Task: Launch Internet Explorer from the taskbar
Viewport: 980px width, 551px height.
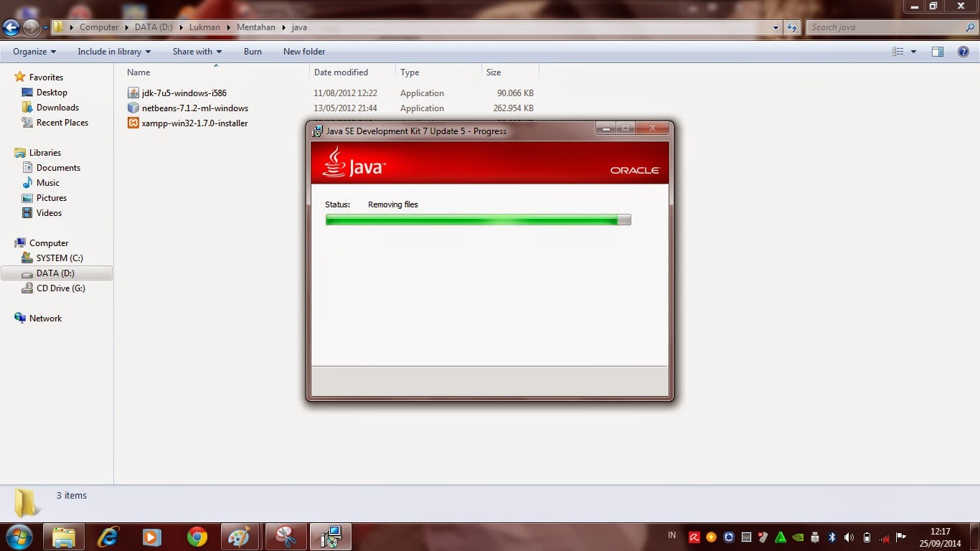Action: pyautogui.click(x=108, y=537)
